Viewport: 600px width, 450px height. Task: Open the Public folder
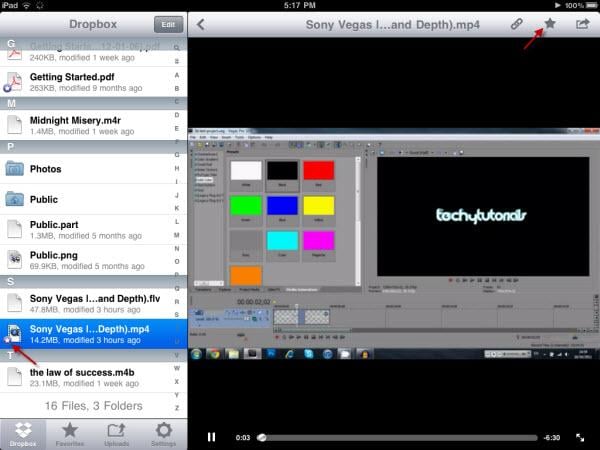tap(93, 199)
